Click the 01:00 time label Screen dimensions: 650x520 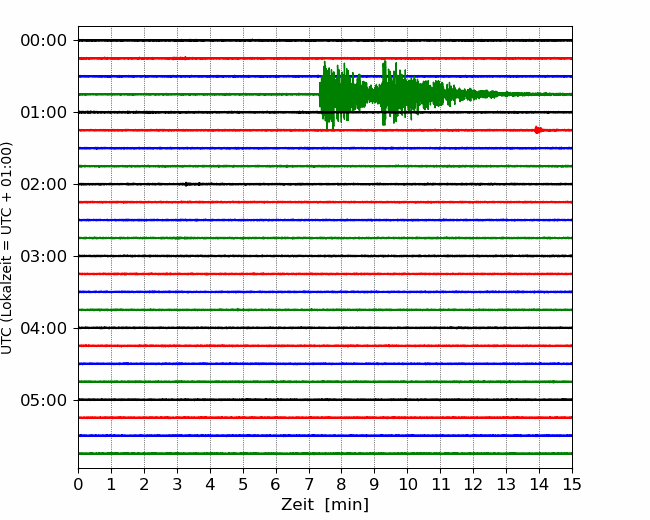44,112
